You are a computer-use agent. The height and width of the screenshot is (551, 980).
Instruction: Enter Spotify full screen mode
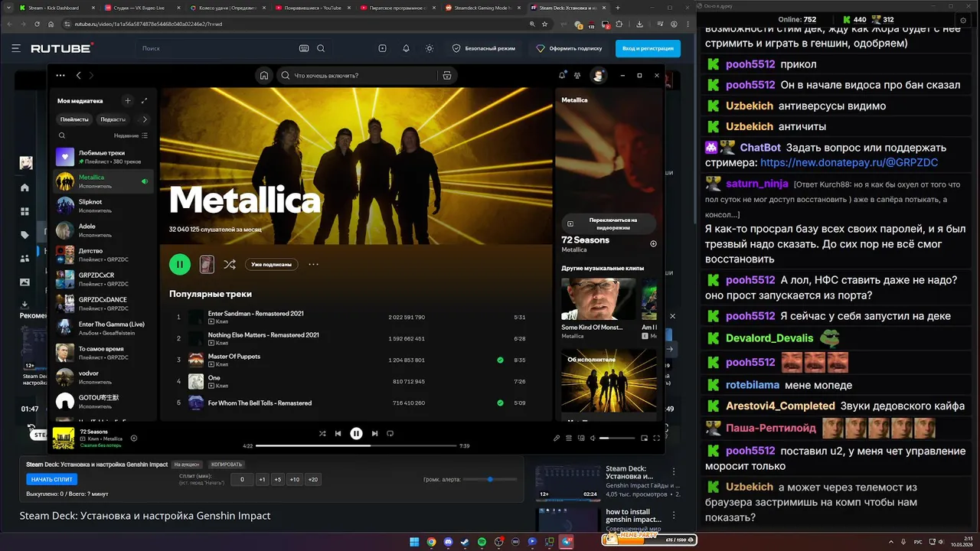[x=656, y=438]
